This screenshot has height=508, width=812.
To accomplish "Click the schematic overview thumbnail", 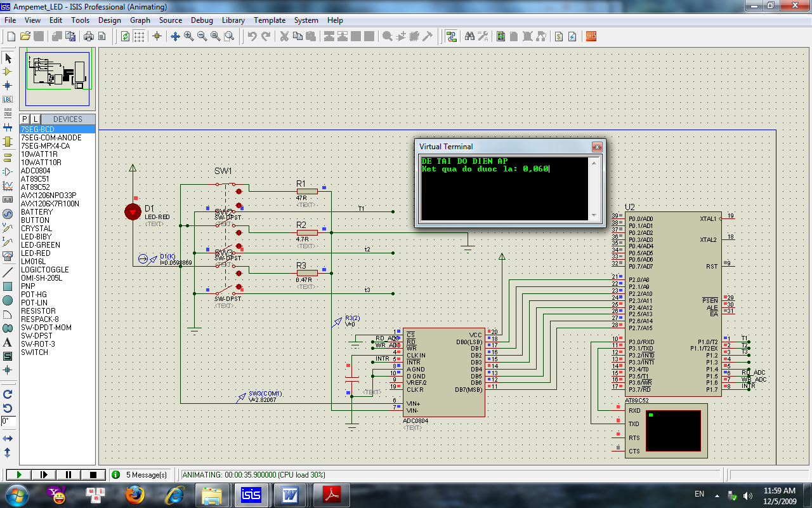I will coord(58,79).
